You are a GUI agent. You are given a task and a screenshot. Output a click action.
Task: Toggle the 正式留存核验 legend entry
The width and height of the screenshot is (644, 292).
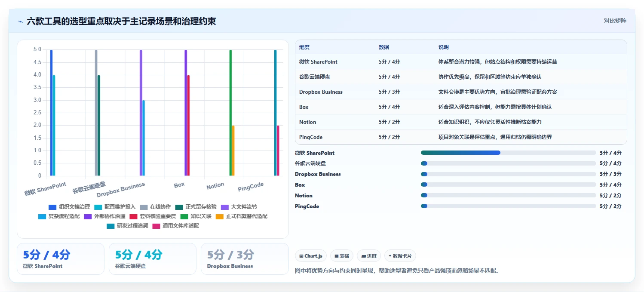(x=196, y=207)
